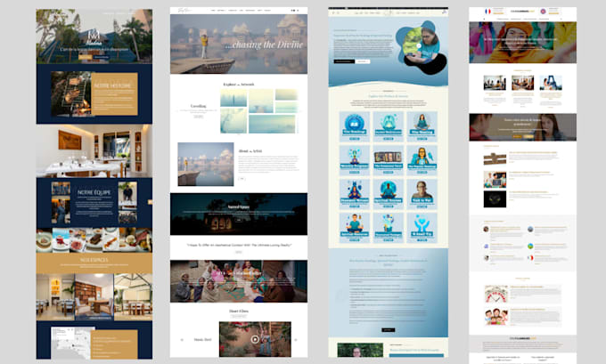Open the wide bottom-right artwork thumbnail

272,124
